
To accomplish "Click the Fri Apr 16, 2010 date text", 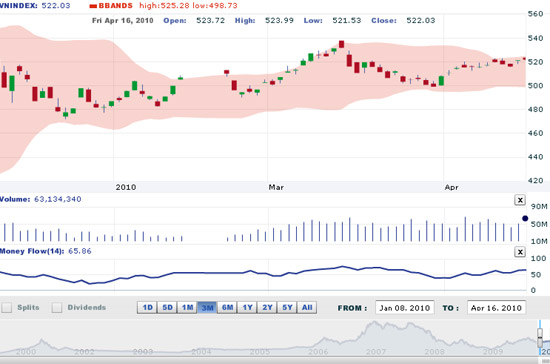I will click(123, 20).
